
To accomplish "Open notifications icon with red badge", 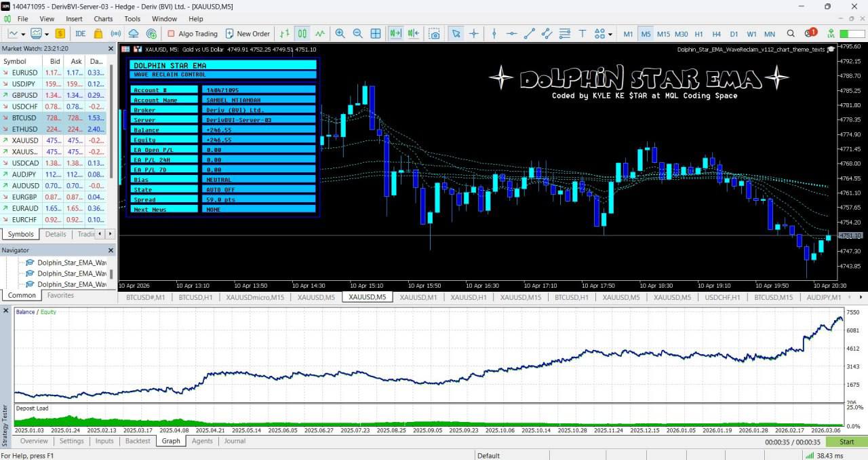I will (810, 33).
